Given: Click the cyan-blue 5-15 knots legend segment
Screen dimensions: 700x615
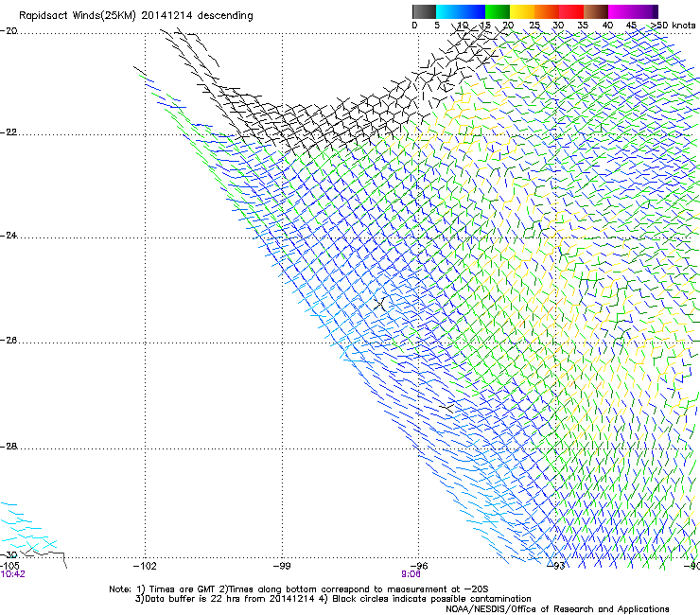Looking at the screenshot, I should click(461, 11).
